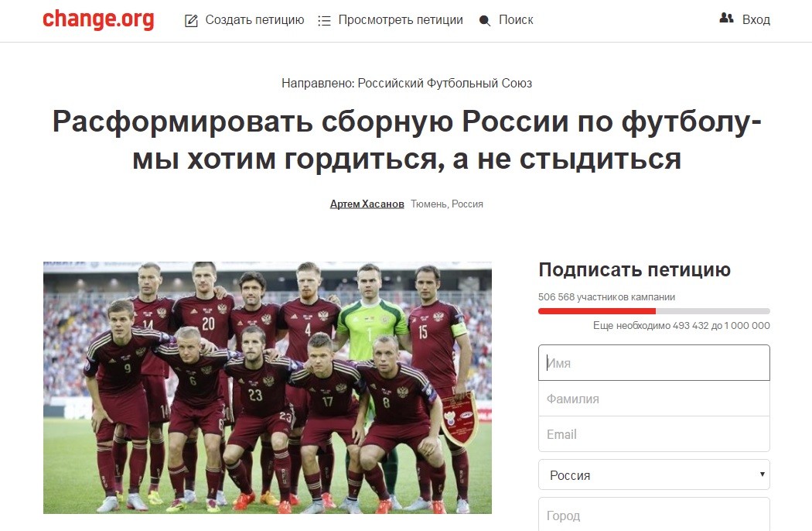Click the change.org logo
This screenshot has width=812, height=531.
(x=98, y=19)
